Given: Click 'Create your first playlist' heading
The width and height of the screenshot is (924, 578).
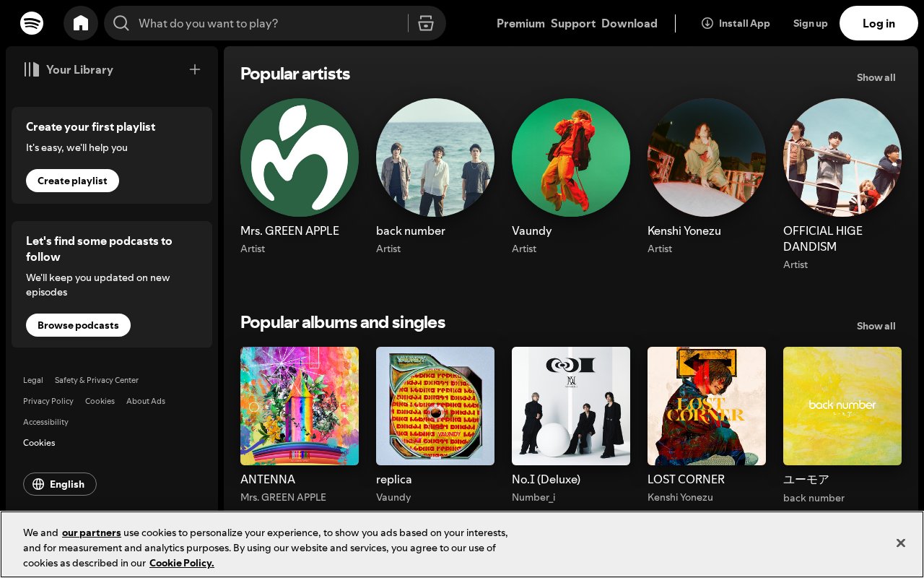Looking at the screenshot, I should coord(91,126).
